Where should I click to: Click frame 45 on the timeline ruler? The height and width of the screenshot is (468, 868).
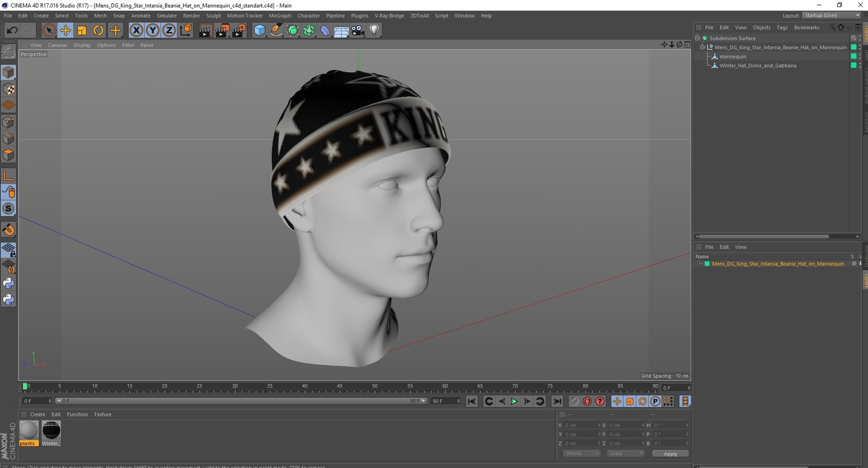[x=340, y=387]
